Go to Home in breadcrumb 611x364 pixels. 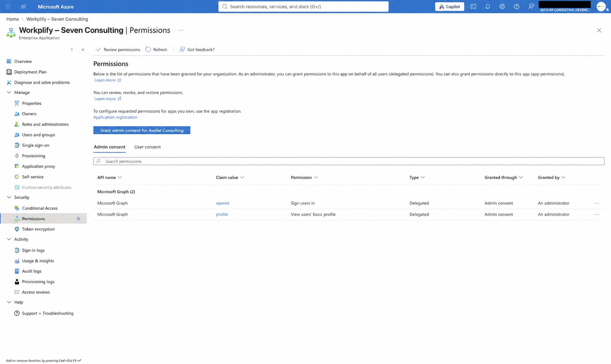tap(12, 19)
